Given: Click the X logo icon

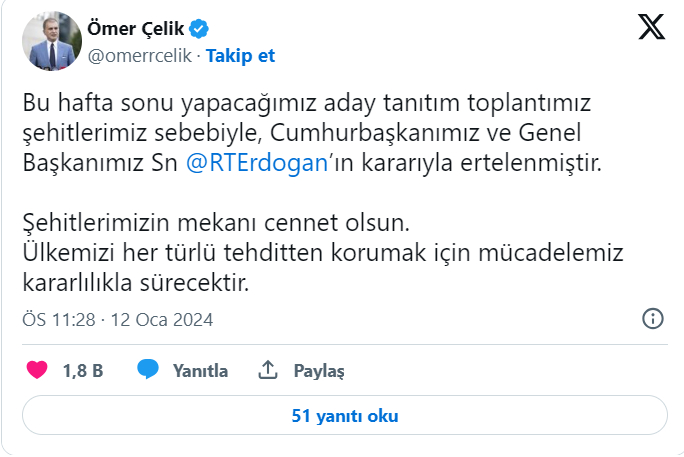Looking at the screenshot, I should (x=651, y=29).
